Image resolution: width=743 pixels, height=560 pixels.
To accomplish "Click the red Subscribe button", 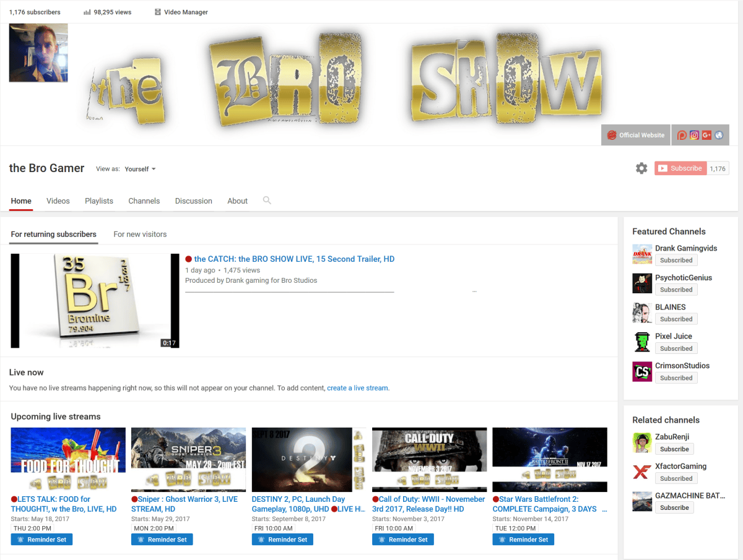I will [x=680, y=168].
